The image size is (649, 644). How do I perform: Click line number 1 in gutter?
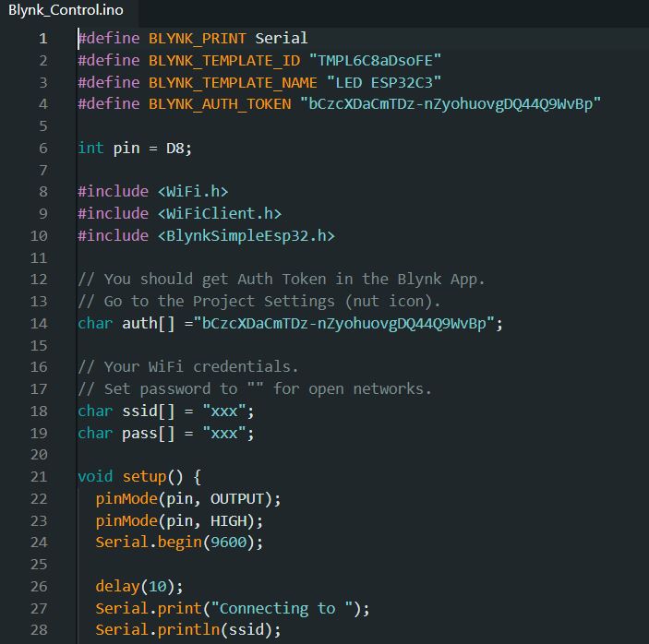click(43, 39)
